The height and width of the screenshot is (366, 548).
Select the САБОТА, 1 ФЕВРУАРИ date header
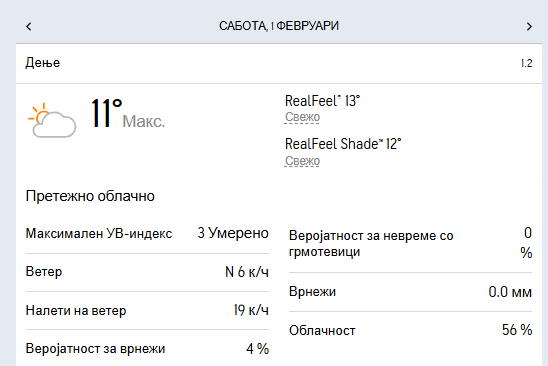click(279, 26)
